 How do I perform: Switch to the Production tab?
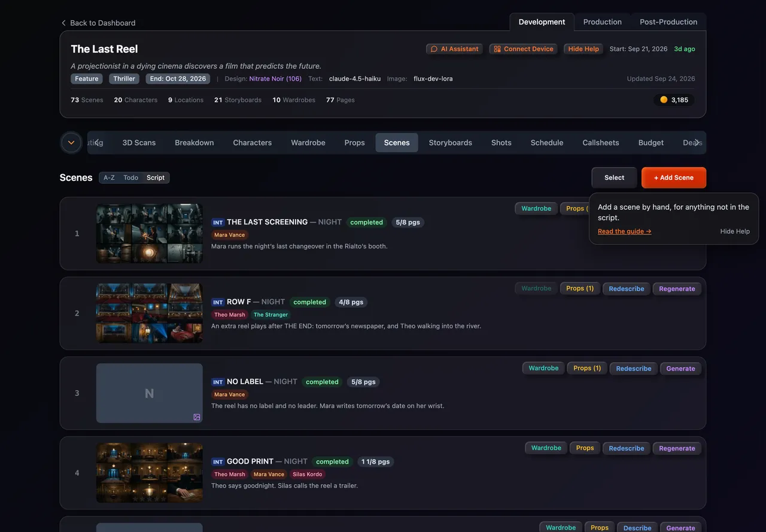pos(602,22)
